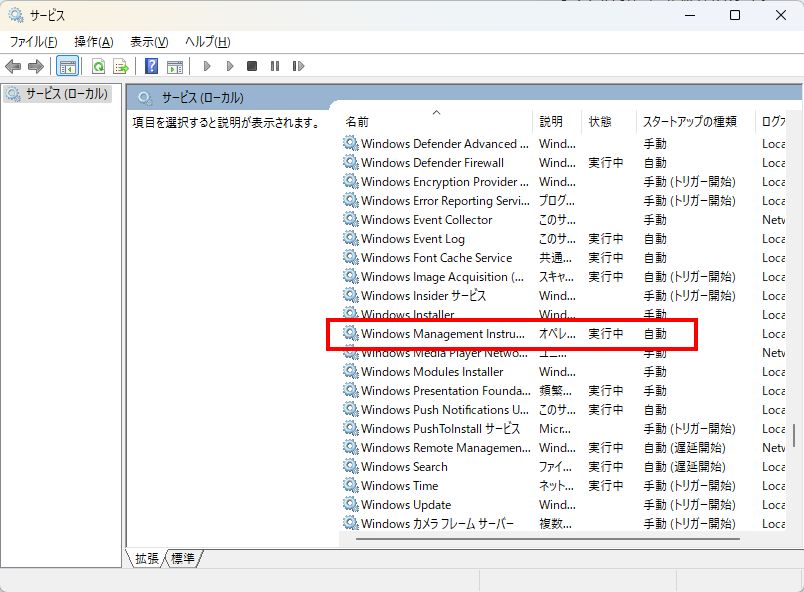804x592 pixels.
Task: Sort services by the 名前 column header
Action: [x=437, y=121]
